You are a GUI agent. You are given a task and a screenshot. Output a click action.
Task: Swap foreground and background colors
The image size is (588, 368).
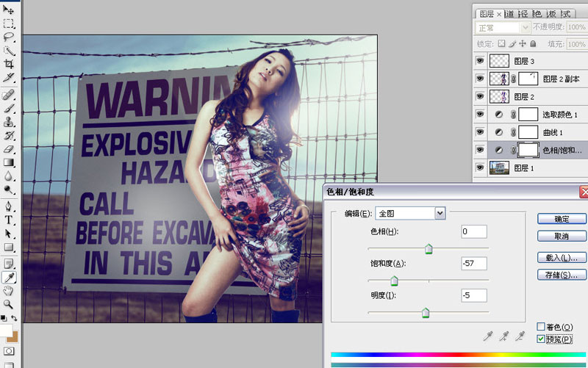(x=14, y=318)
